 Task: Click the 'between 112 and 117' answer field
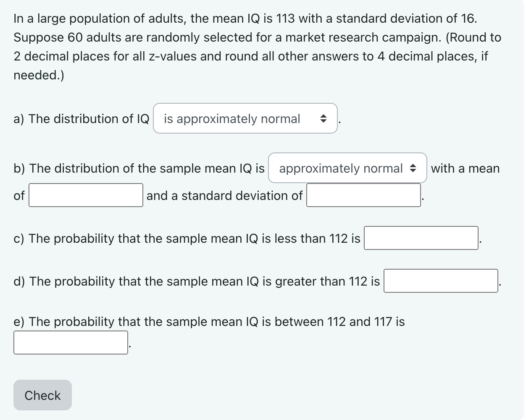pos(71,343)
